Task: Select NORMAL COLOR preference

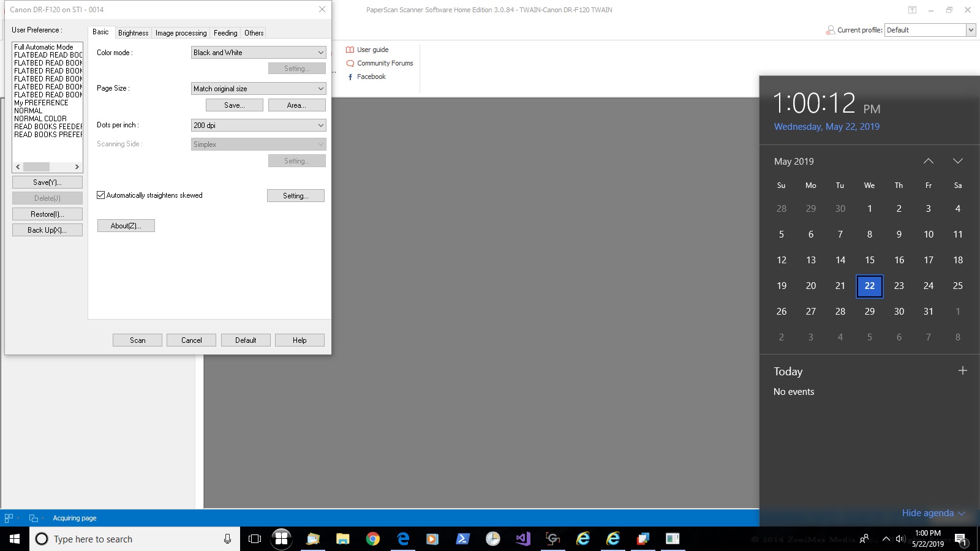Action: point(48,119)
